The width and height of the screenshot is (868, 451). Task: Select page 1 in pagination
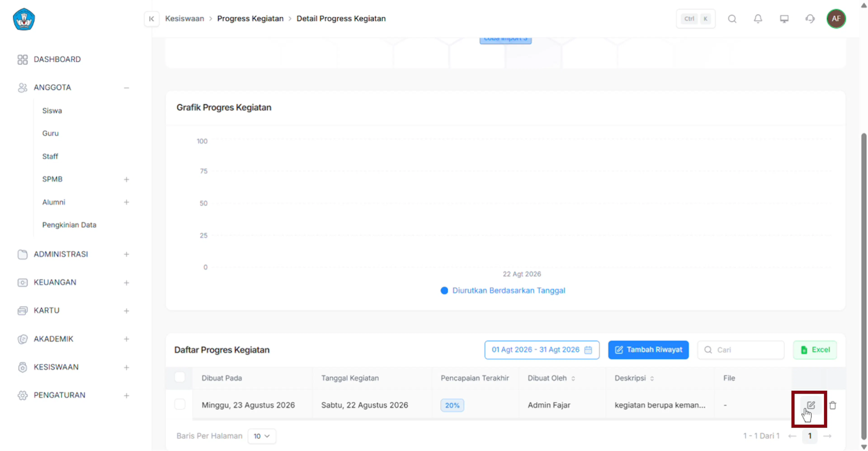click(810, 436)
